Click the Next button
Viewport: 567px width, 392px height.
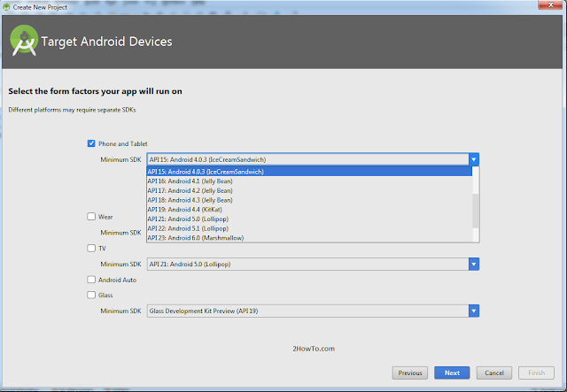[452, 373]
